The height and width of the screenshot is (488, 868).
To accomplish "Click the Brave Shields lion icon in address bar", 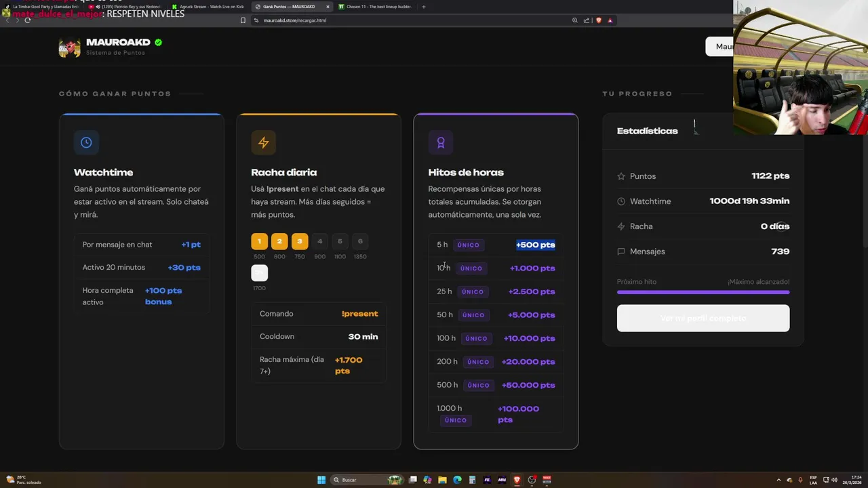I will pyautogui.click(x=598, y=20).
